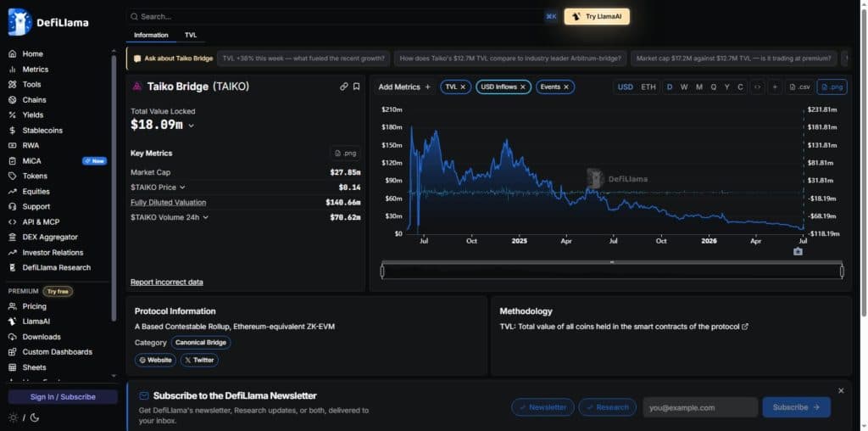Open Taiko Twitter profile link
The height and width of the screenshot is (431, 868).
[199, 360]
